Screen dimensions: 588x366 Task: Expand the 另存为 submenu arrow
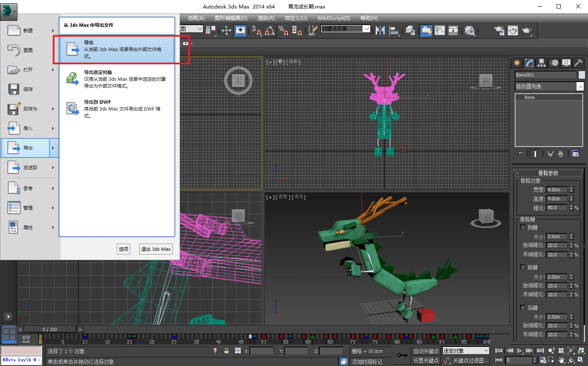click(53, 109)
